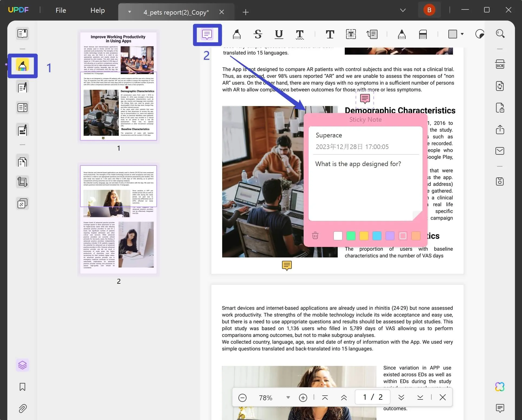
Task: Click the Help menu item
Action: [98, 9]
